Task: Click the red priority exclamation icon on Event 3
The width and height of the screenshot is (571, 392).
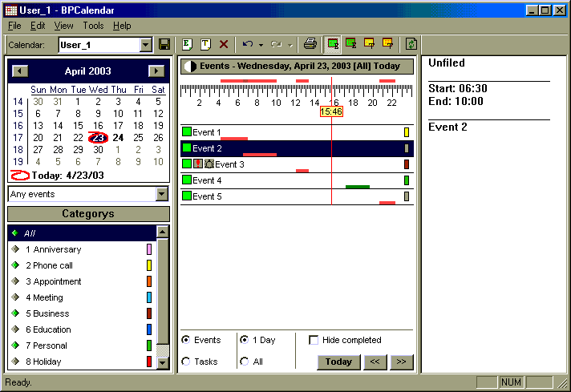Action: tap(198, 164)
